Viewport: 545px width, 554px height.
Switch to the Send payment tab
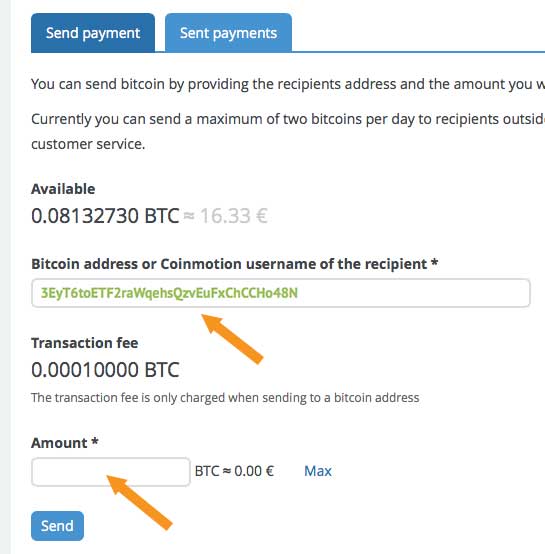tap(93, 33)
